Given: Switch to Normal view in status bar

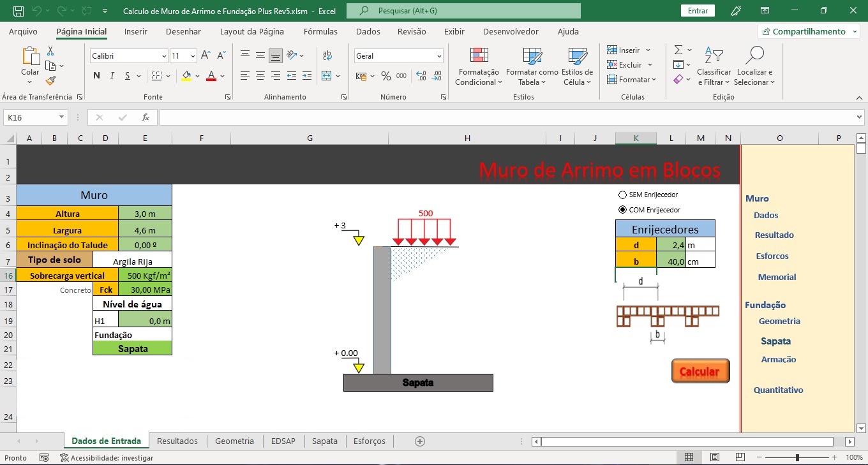Looking at the screenshot, I should (689, 457).
